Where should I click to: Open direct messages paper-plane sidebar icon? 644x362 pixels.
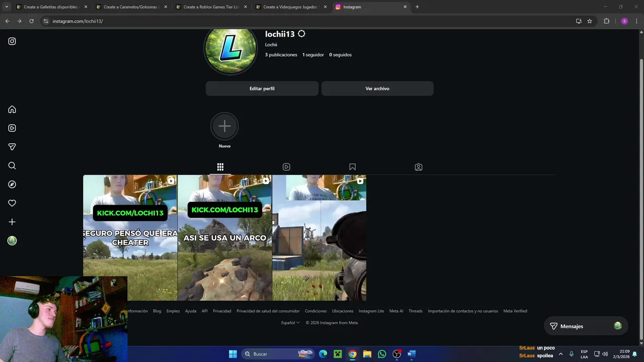click(x=12, y=147)
